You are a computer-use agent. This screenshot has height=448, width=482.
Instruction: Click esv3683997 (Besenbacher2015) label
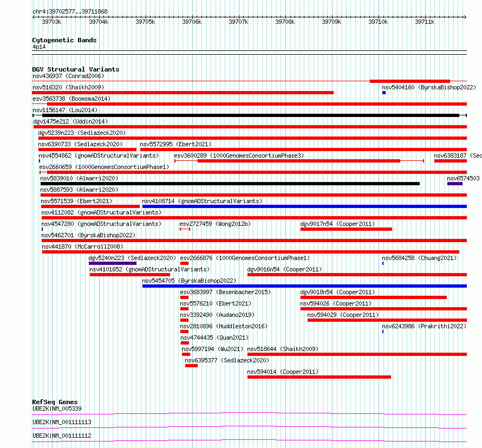[x=225, y=292]
